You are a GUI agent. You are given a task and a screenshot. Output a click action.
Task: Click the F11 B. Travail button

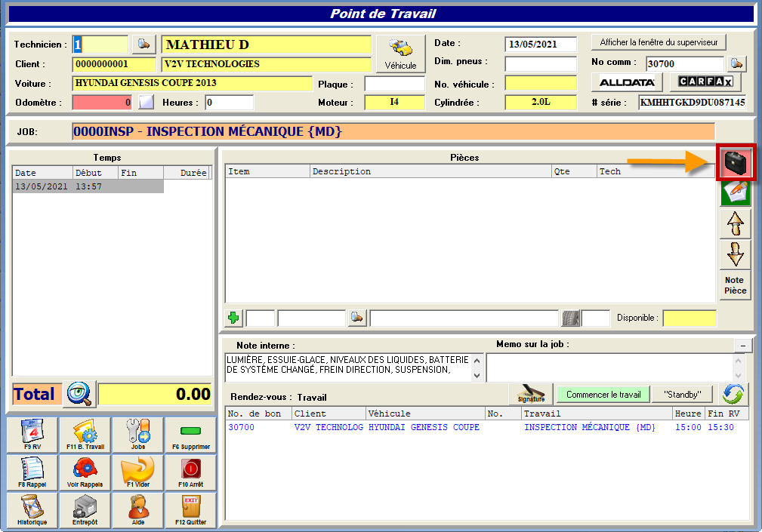click(x=85, y=435)
